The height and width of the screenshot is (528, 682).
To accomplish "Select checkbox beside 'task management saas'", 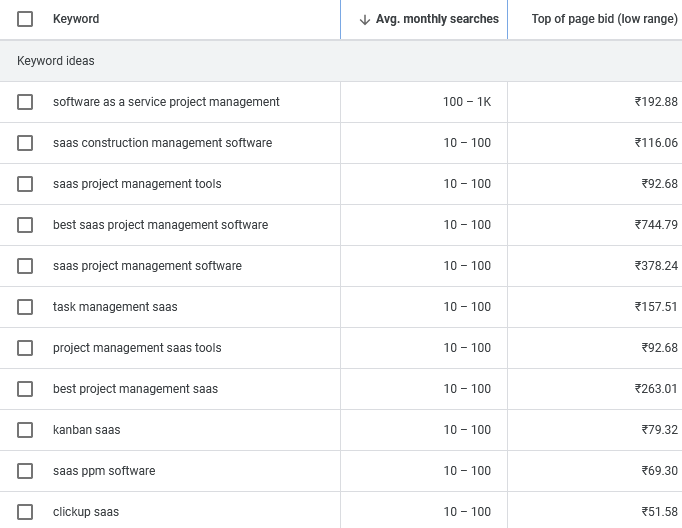I will [25, 307].
